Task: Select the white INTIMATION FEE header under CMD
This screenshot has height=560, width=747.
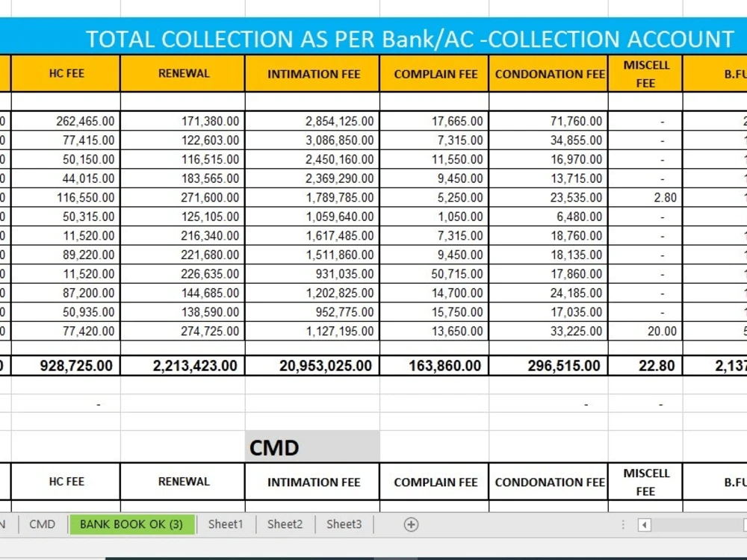Action: point(312,482)
